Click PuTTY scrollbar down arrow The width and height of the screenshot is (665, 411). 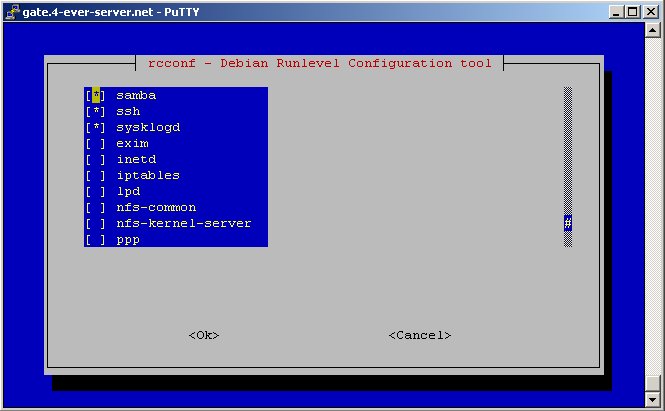click(652, 399)
